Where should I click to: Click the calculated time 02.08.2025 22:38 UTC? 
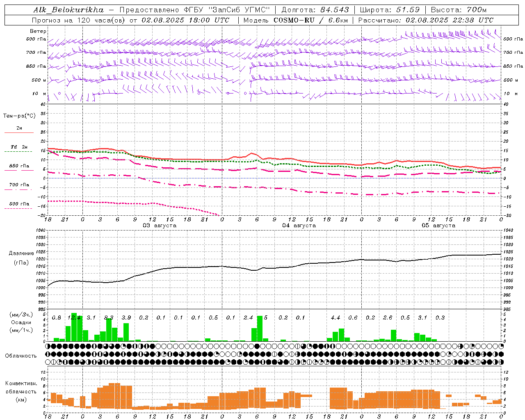click(x=450, y=20)
